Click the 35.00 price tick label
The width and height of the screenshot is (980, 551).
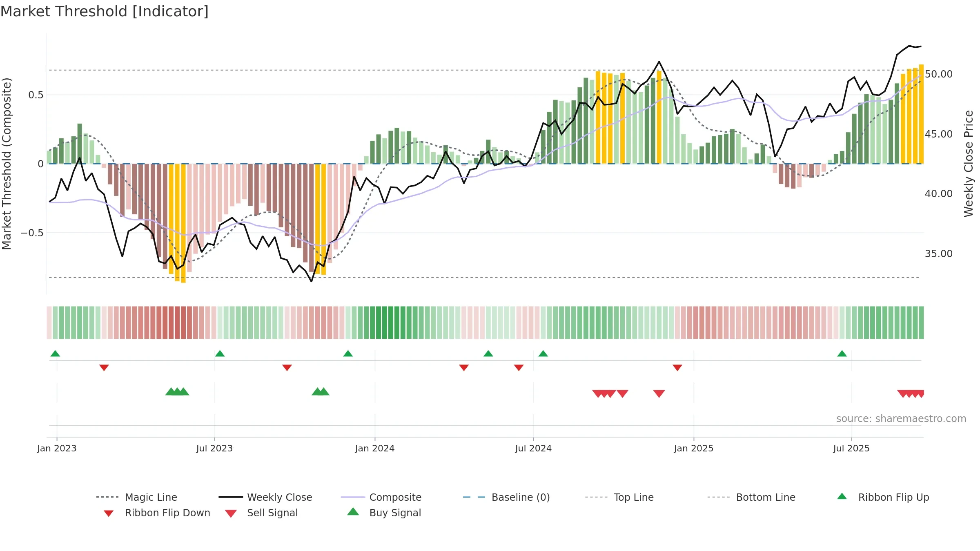point(939,254)
